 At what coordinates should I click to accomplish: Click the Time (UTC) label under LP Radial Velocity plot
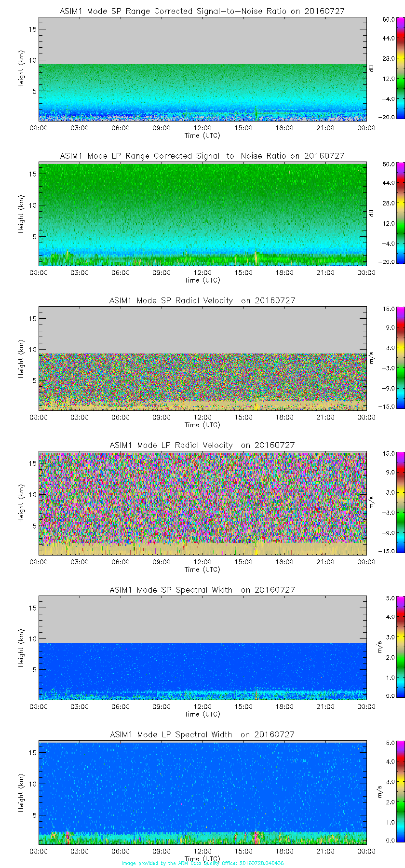202,570
